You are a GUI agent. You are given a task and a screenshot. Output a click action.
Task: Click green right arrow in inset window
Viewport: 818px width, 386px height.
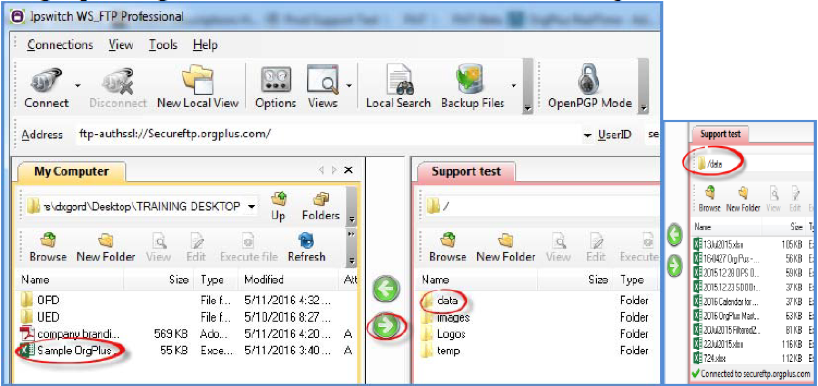point(675,266)
